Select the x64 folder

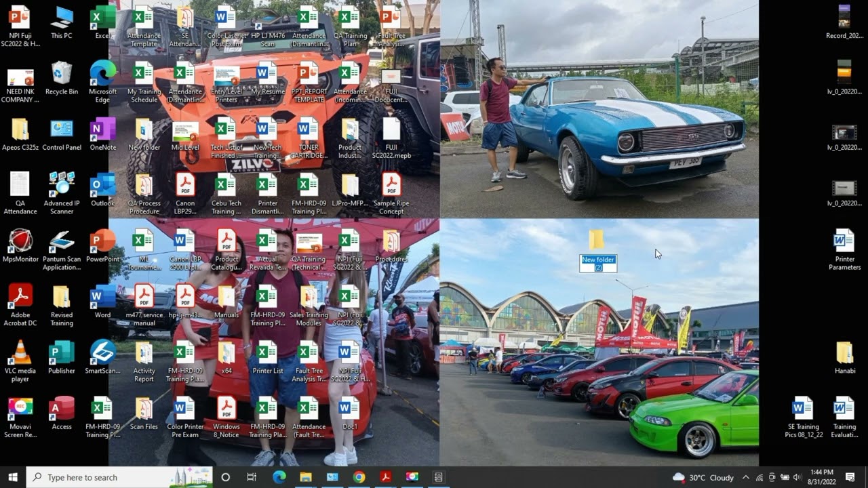(x=226, y=358)
